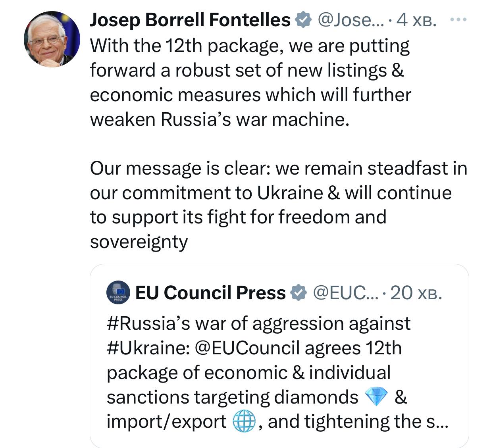The image size is (493, 448).
Task: Click the verified badge beside Josep Borrell Fontelles
Action: click(x=303, y=20)
